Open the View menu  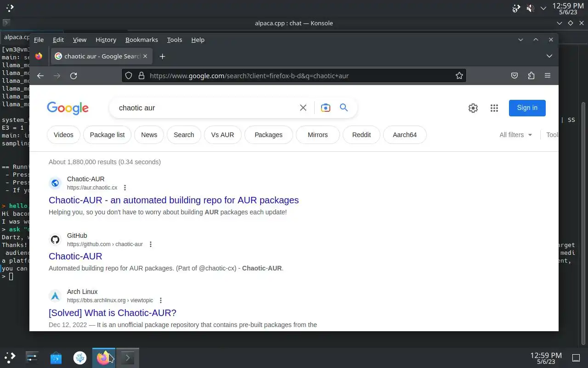(79, 40)
